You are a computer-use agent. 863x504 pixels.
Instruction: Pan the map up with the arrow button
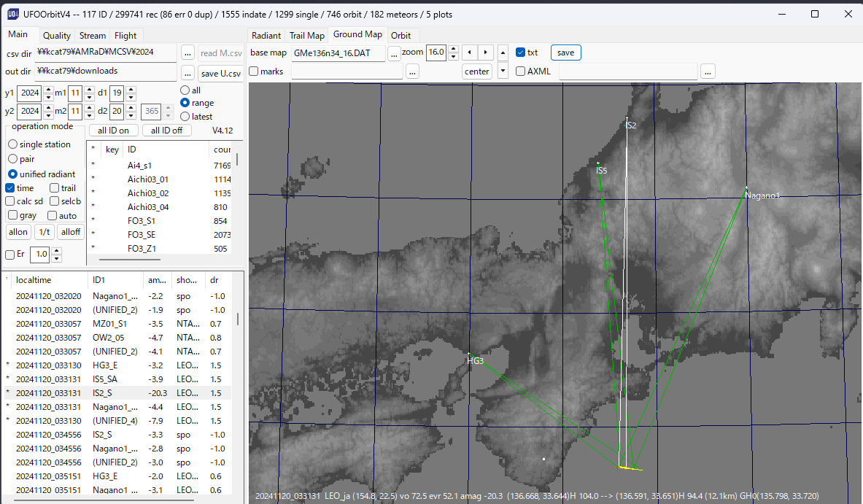pos(503,53)
